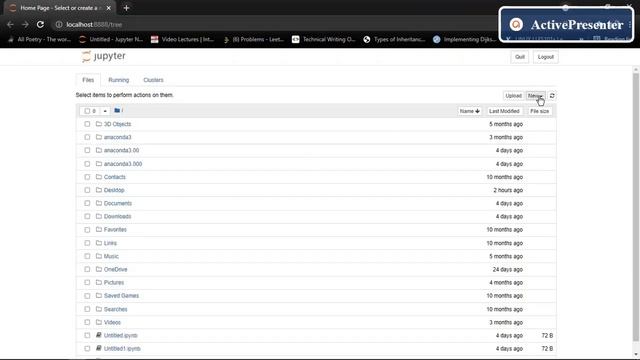Click the Jupyter logo
Screen dimensions: 640x360
pos(103,56)
